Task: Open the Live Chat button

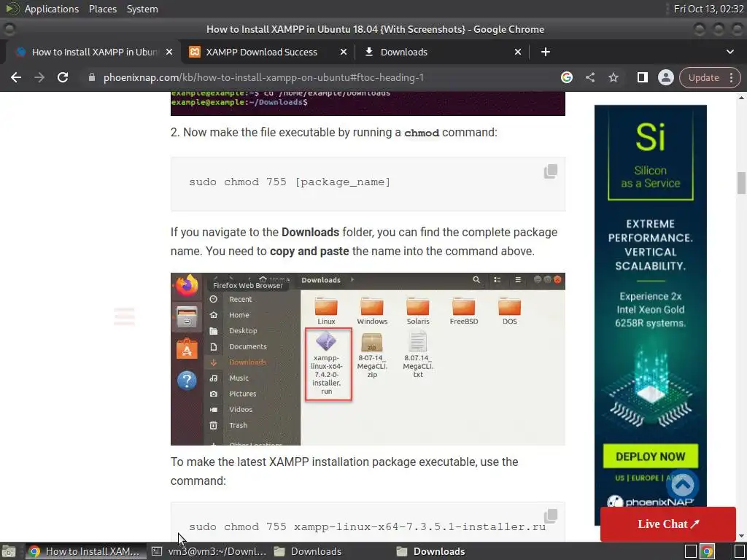Action: pyautogui.click(x=668, y=524)
